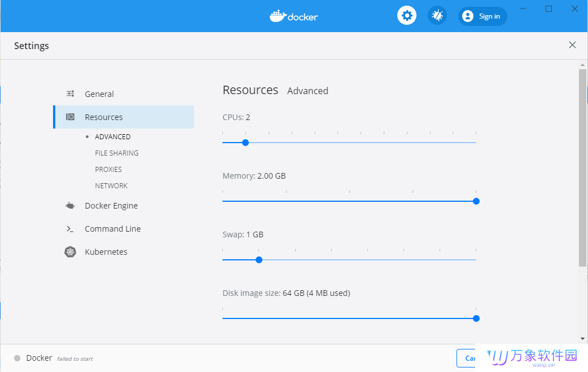Maximize the Docker window
Viewport: 588px width, 372px height.
548,8
